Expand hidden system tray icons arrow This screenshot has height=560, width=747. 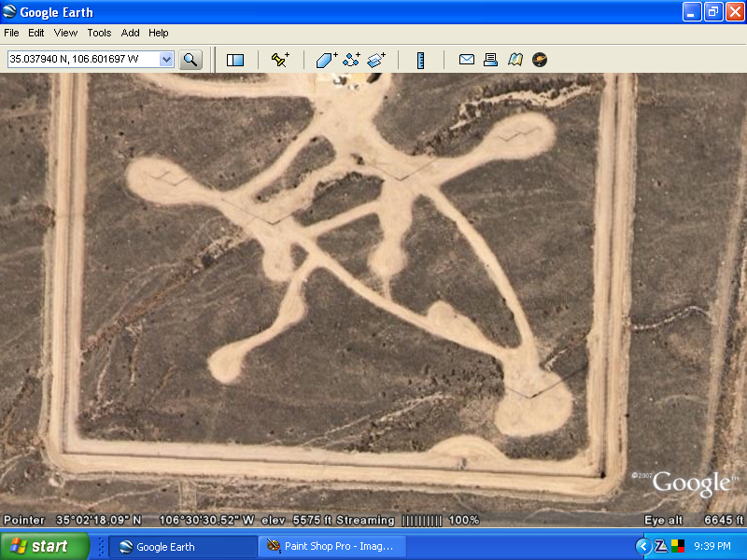[x=643, y=546]
